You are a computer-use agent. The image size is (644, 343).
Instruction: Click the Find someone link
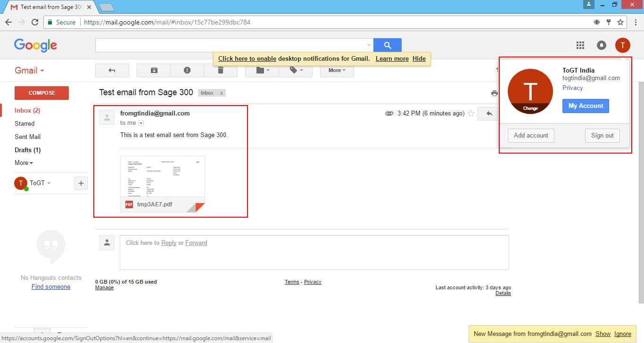click(51, 286)
